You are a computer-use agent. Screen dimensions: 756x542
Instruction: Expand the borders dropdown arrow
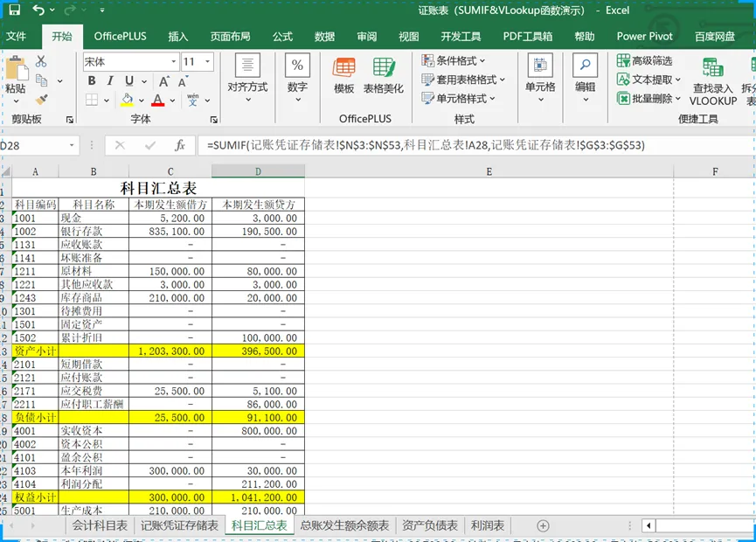click(107, 101)
